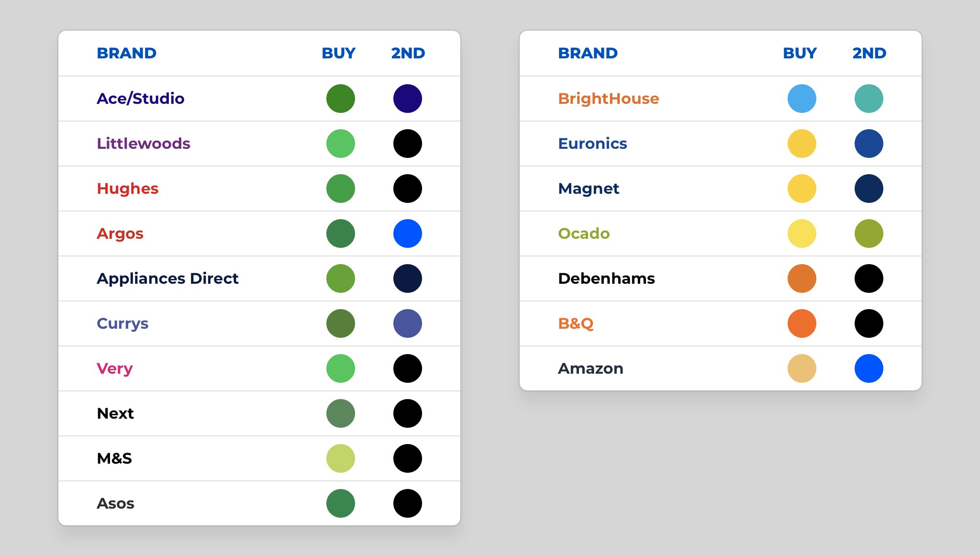Viewport: 980px width, 556px height.
Task: Select the Ocado 2ND olive swatch
Action: 869,234
